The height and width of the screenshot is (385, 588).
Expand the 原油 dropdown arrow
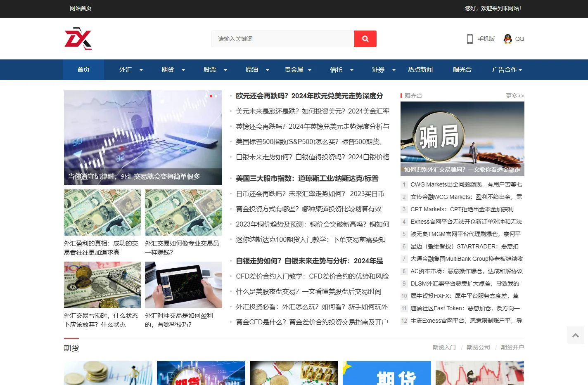click(x=268, y=70)
